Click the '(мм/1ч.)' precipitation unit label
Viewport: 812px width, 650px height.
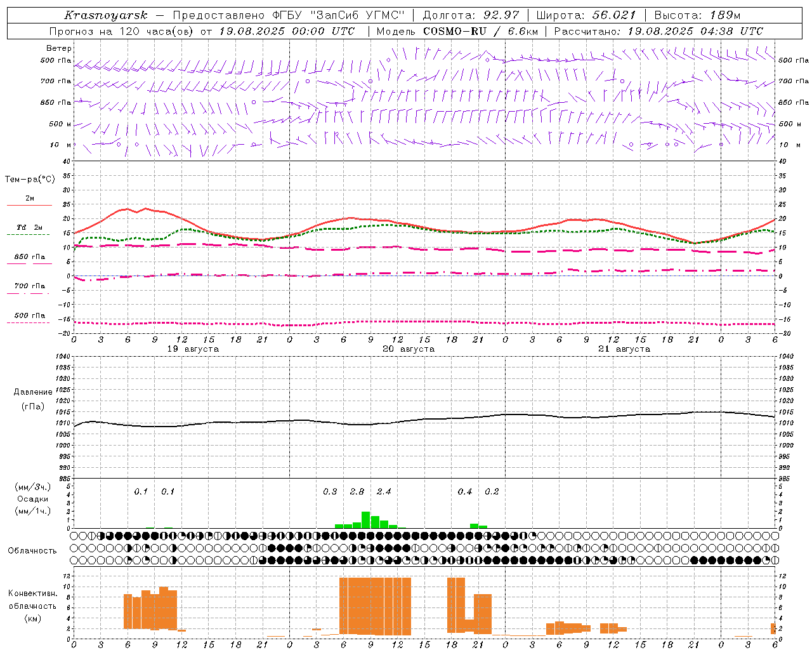pyautogui.click(x=32, y=511)
